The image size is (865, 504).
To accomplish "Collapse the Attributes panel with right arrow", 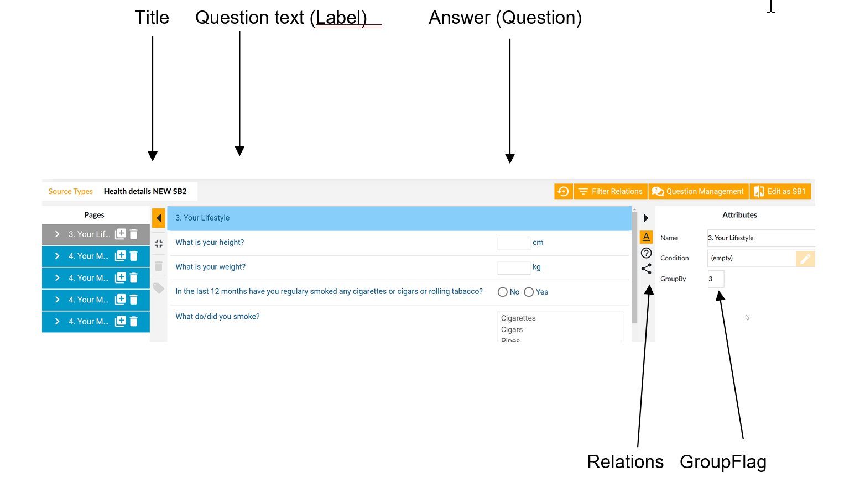I will coord(646,218).
